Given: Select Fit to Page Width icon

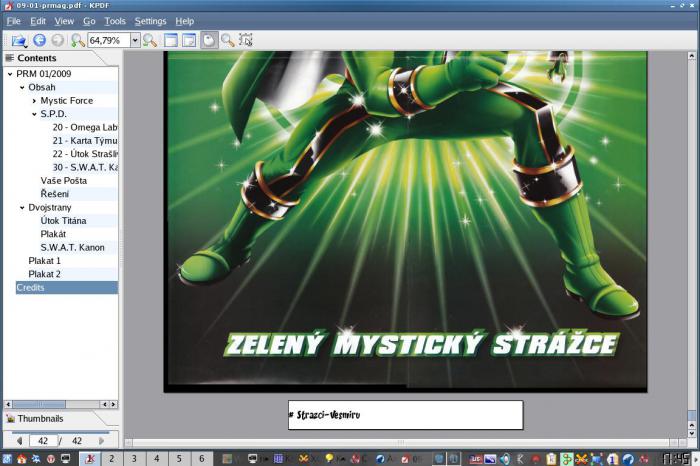Looking at the screenshot, I should tap(171, 40).
